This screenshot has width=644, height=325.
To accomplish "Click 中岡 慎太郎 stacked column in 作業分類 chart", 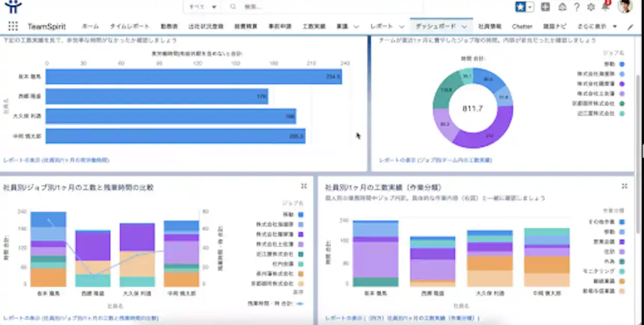I will click(x=547, y=258).
